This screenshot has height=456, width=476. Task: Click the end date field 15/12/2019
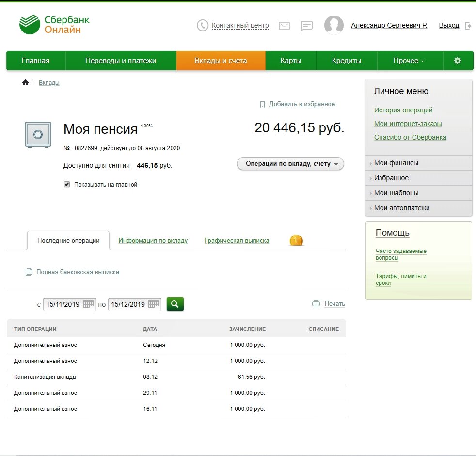tap(134, 304)
